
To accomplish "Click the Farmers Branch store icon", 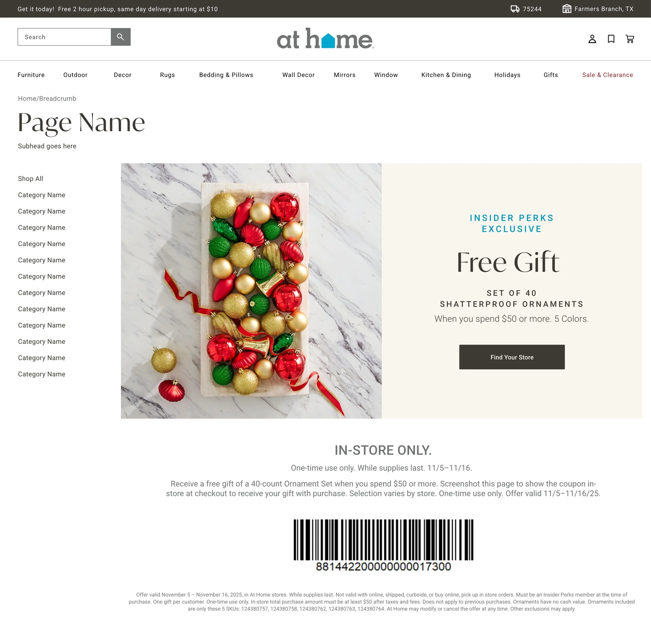I will click(567, 9).
